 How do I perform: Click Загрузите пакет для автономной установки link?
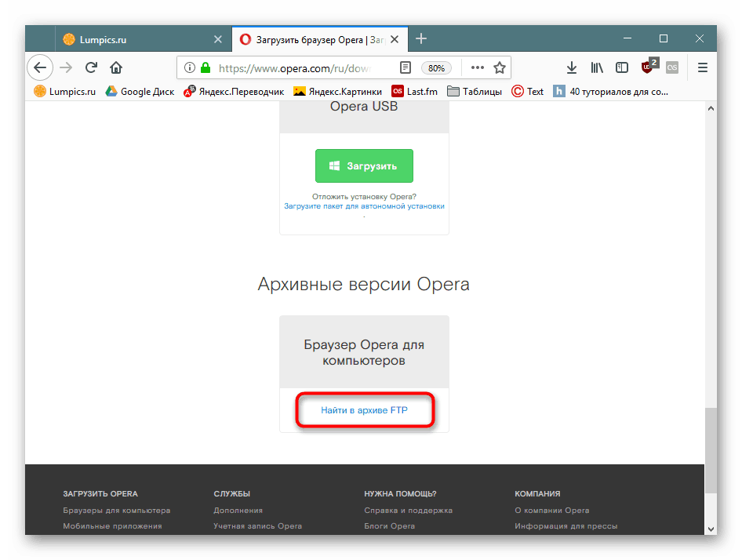pyautogui.click(x=364, y=206)
